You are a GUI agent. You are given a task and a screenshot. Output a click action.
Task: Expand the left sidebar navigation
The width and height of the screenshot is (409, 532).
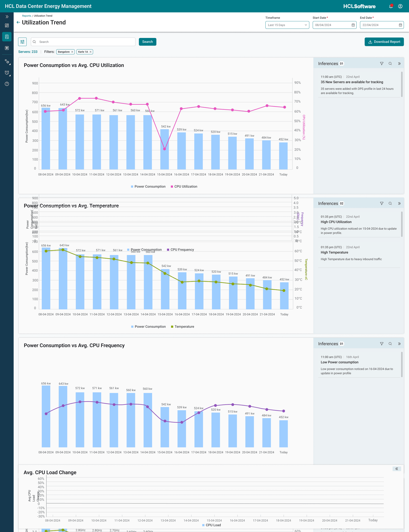[7, 17]
